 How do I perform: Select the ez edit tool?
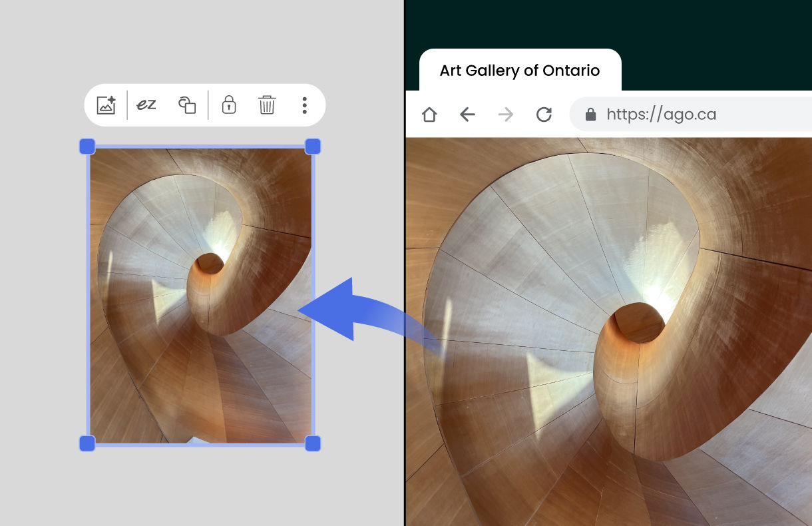[146, 105]
